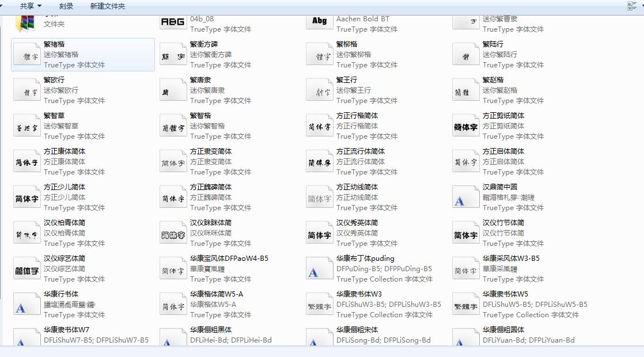
Task: Click the highlighted 繁禇楷 item
Action: (82, 54)
